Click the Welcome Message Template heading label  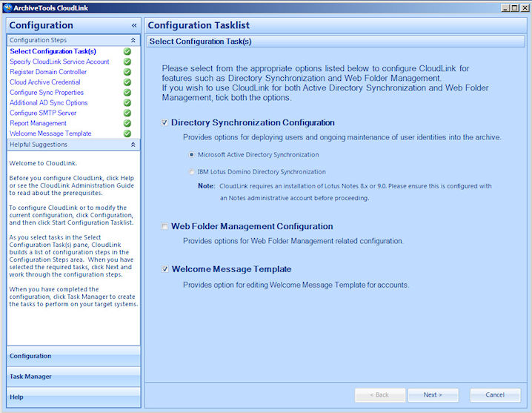click(231, 269)
